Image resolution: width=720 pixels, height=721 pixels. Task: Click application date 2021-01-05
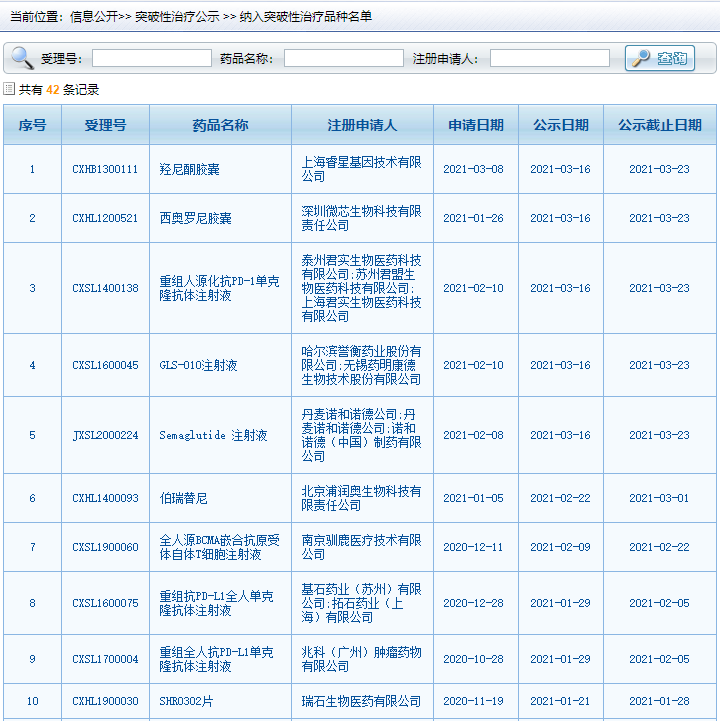click(473, 498)
